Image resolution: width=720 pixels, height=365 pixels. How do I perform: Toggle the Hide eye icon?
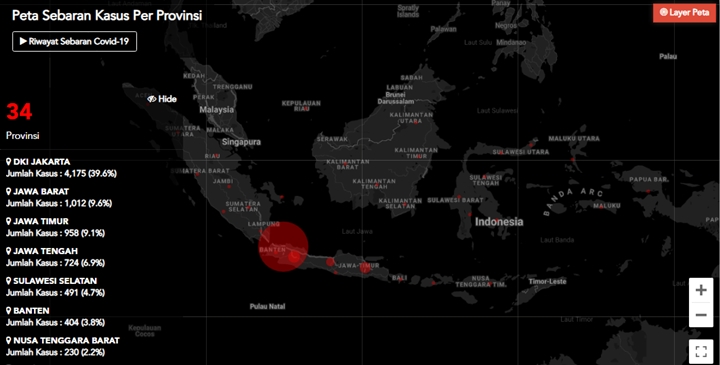[x=152, y=99]
